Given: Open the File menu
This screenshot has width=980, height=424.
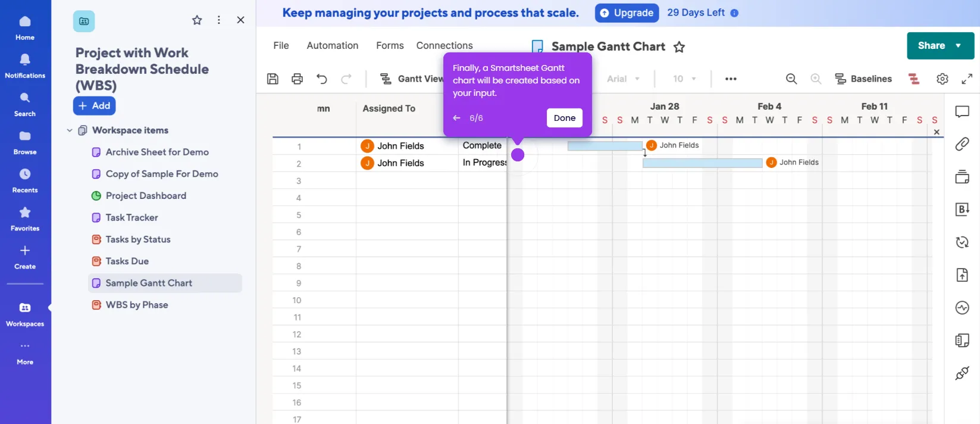Looking at the screenshot, I should (281, 46).
